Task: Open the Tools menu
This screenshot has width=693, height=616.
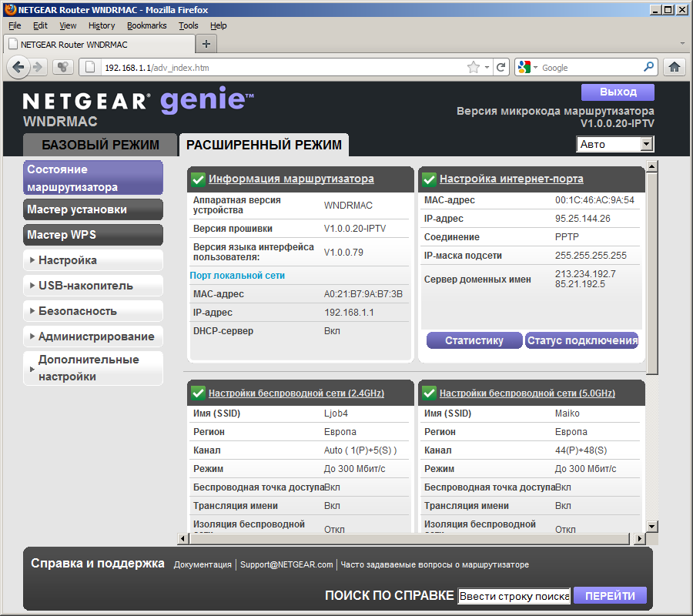Action: (x=189, y=25)
